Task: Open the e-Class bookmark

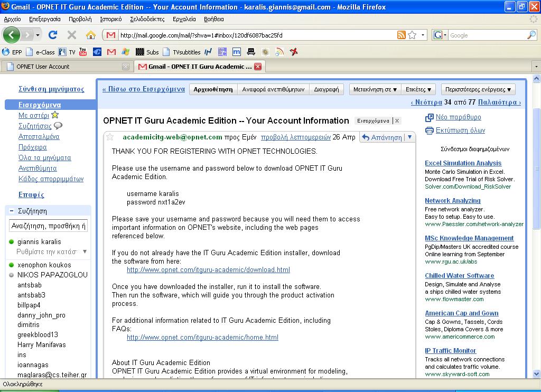Action: (x=40, y=52)
